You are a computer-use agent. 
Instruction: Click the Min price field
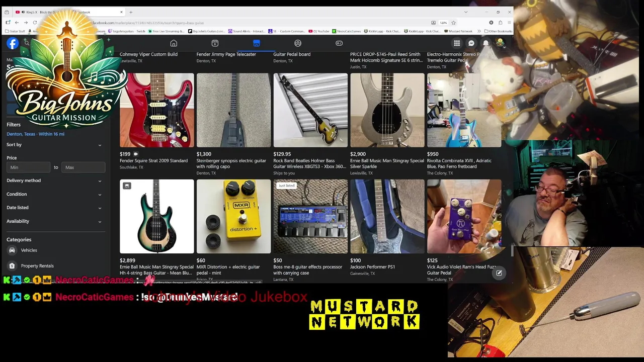[x=29, y=167]
